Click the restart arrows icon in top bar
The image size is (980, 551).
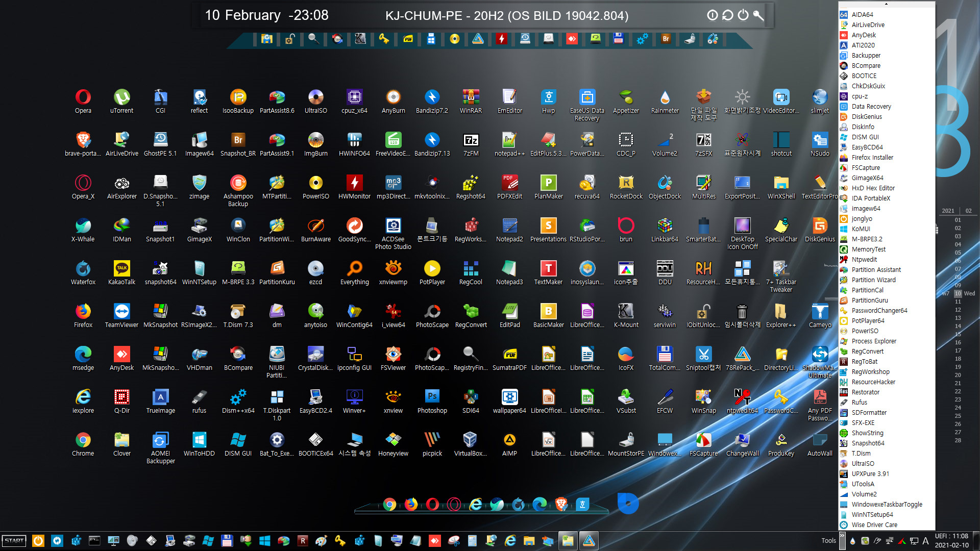pos(728,15)
